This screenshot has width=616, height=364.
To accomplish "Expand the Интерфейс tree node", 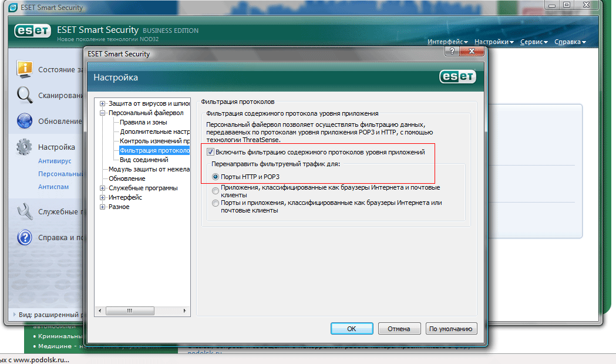I will 102,197.
